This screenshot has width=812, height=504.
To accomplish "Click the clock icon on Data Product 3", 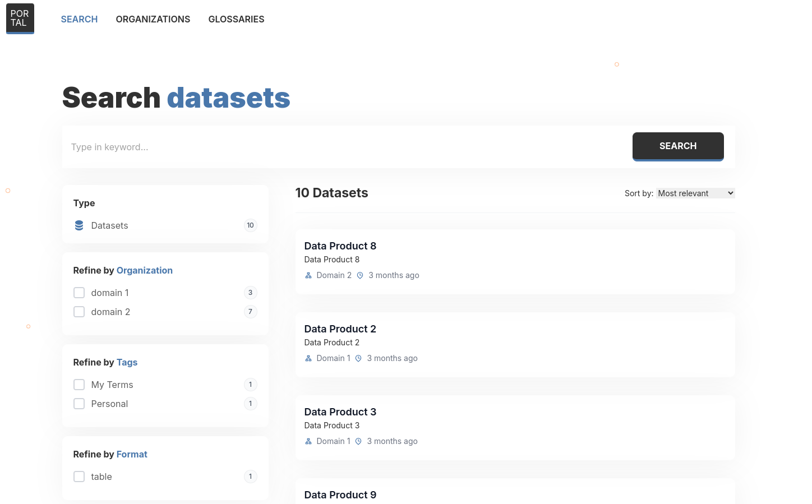I will 358,441.
